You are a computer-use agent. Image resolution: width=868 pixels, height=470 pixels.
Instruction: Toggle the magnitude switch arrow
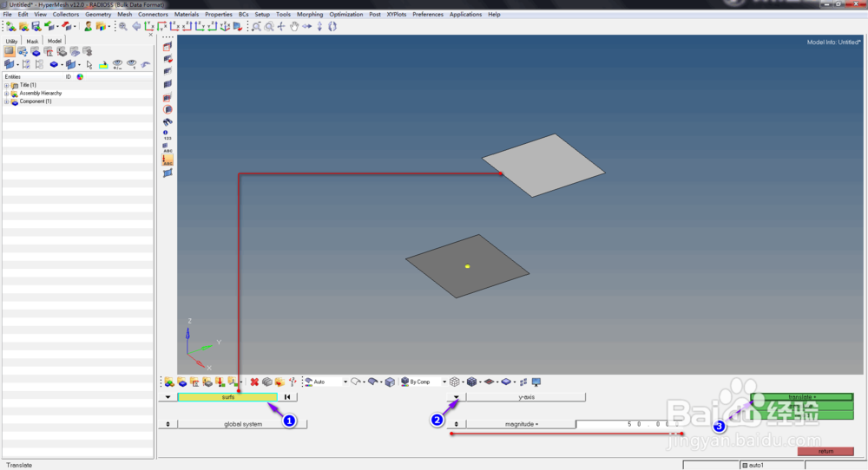(x=457, y=424)
